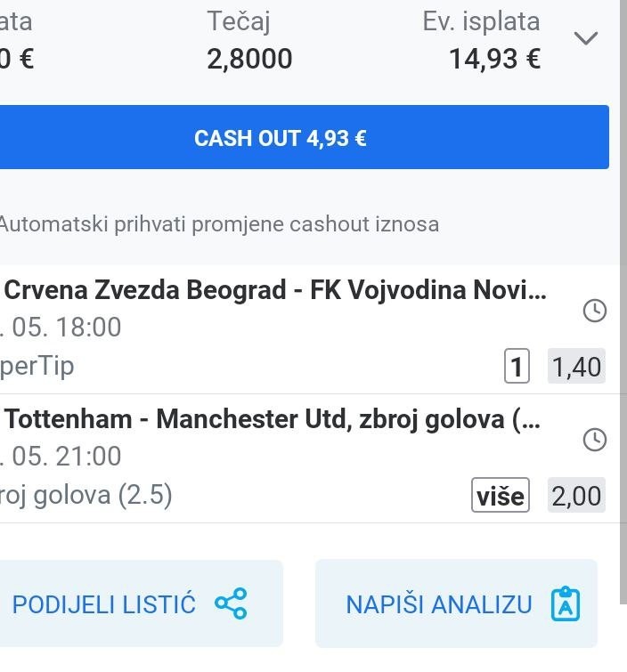Click the Tečaj value 2,8000
The height and width of the screenshot is (672, 627).
(x=249, y=59)
